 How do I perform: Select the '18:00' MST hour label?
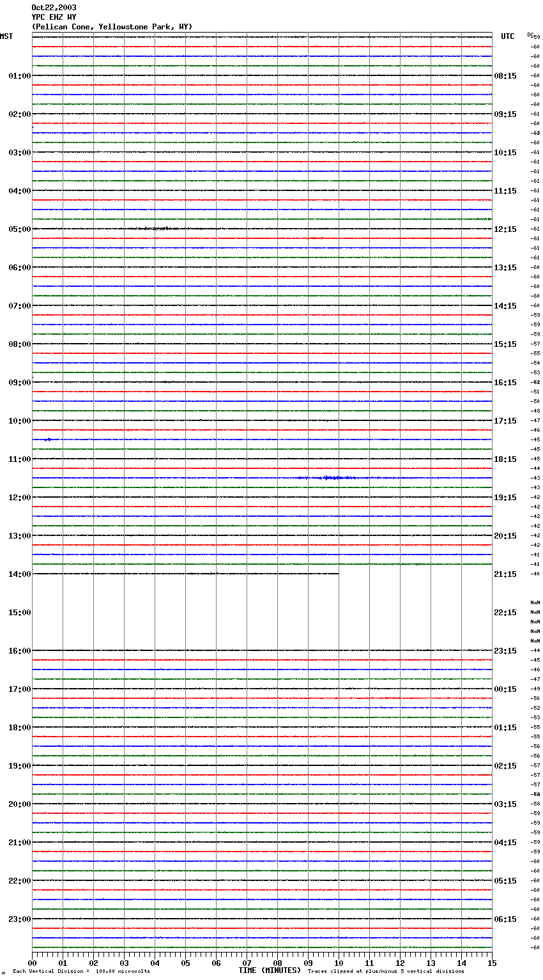(20, 728)
